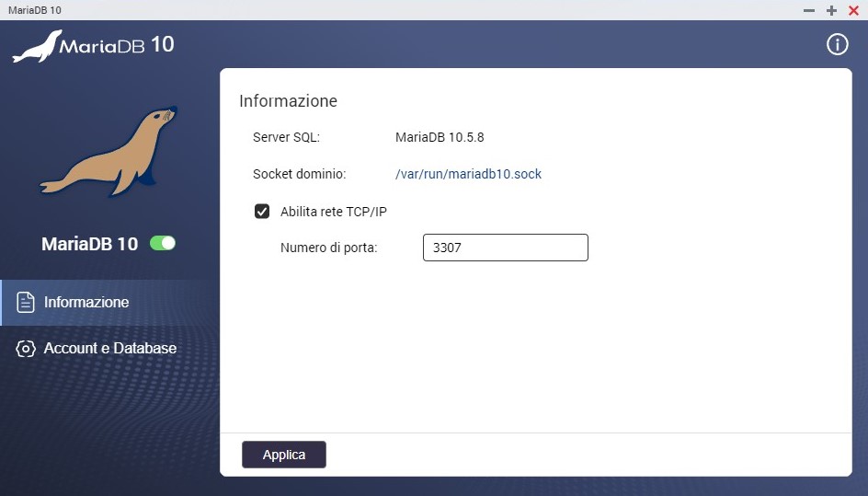Click the Abilita rete TCP/IP label text
The width and height of the screenshot is (868, 496).
coord(334,212)
